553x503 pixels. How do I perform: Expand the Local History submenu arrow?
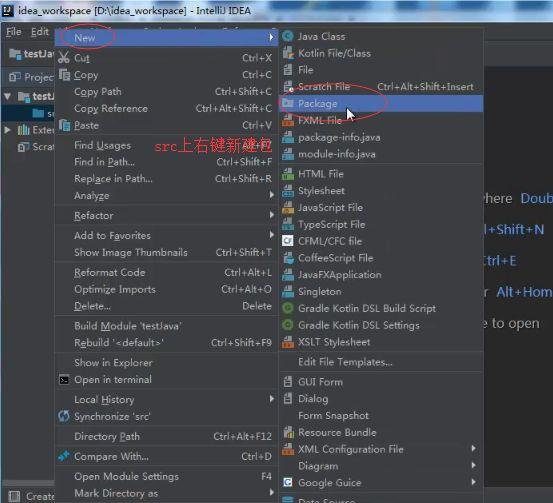272,399
